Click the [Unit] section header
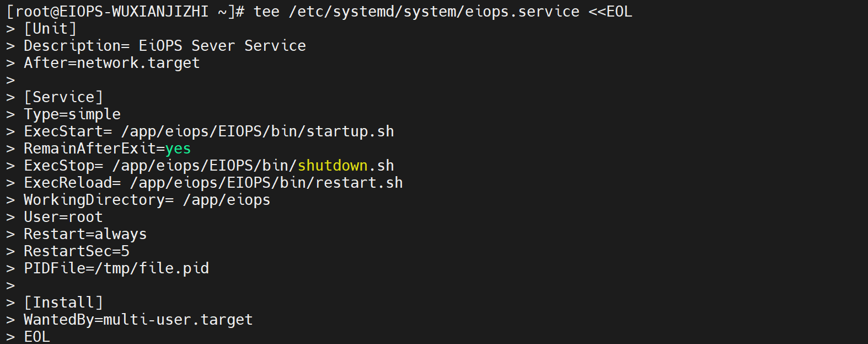 point(50,29)
